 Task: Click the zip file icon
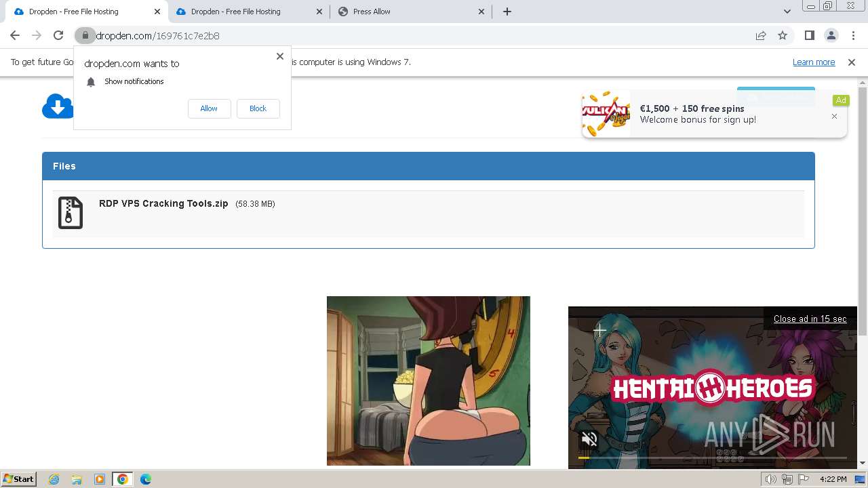click(71, 213)
